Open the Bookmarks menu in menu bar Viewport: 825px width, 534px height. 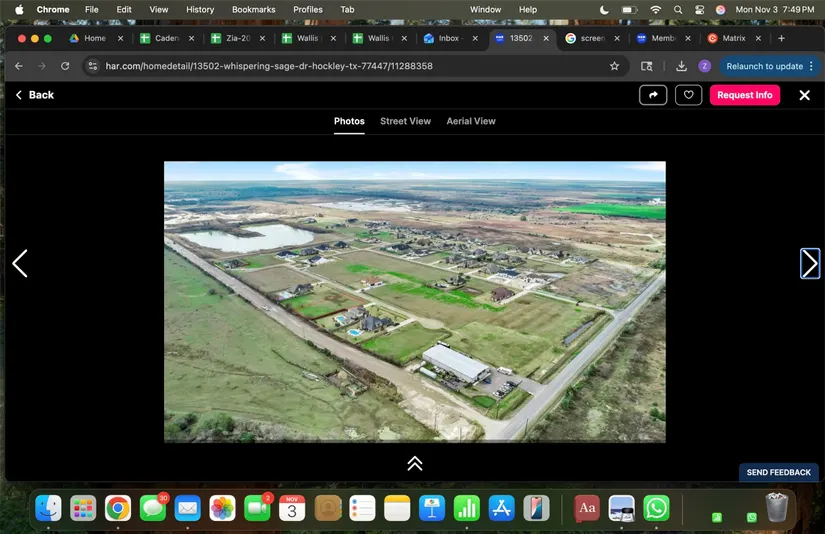253,9
